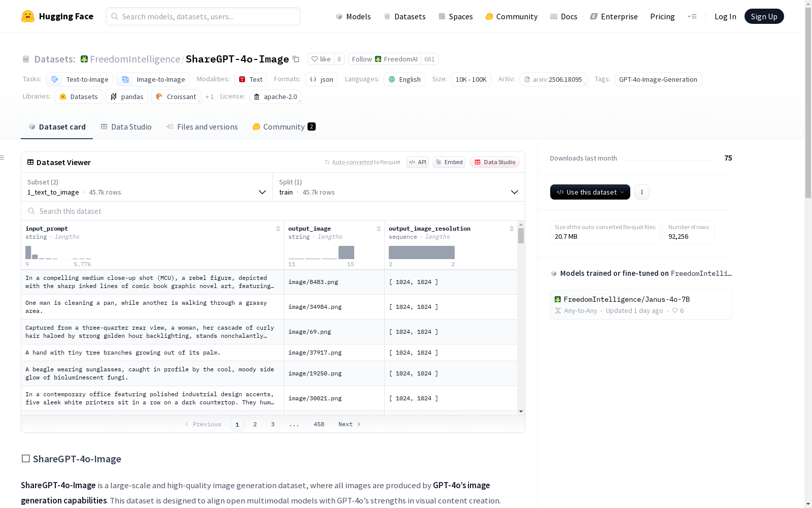Click the Datasets library tag

pos(79,97)
